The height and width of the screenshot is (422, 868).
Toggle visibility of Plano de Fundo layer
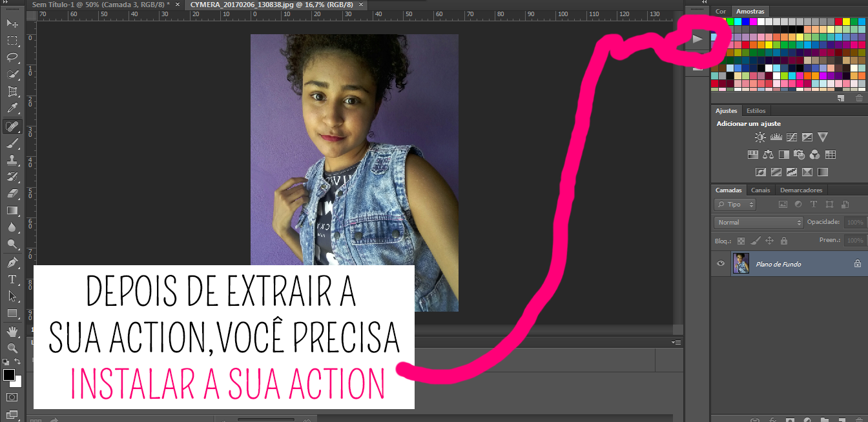click(x=721, y=263)
